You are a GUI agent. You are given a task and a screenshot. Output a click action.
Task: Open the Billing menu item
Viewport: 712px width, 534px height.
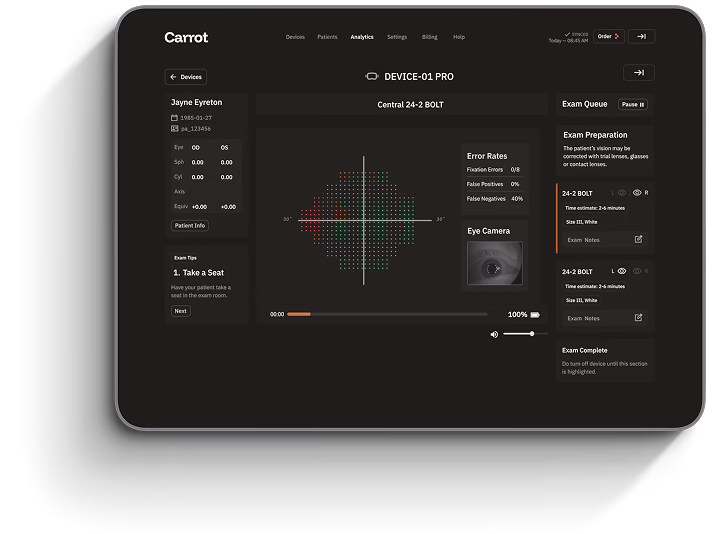(x=430, y=37)
